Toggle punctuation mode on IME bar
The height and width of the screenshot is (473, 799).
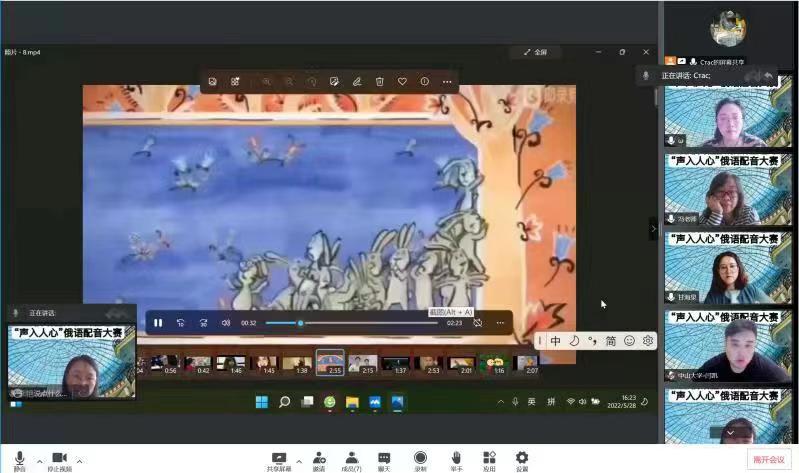pyautogui.click(x=593, y=341)
